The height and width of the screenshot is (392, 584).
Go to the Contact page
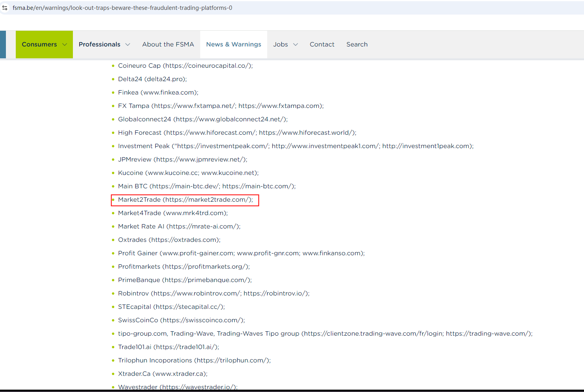pyautogui.click(x=322, y=45)
